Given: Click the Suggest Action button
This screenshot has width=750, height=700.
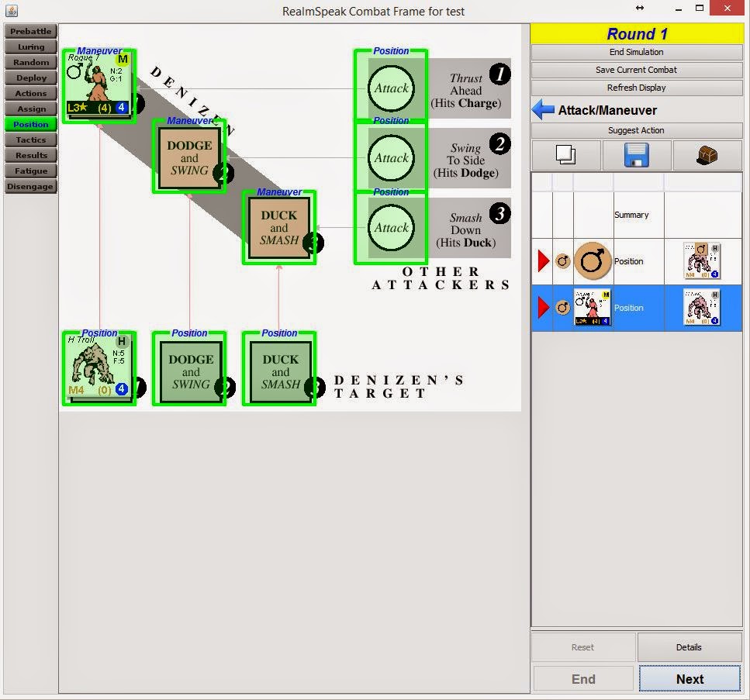Looking at the screenshot, I should tap(636, 130).
